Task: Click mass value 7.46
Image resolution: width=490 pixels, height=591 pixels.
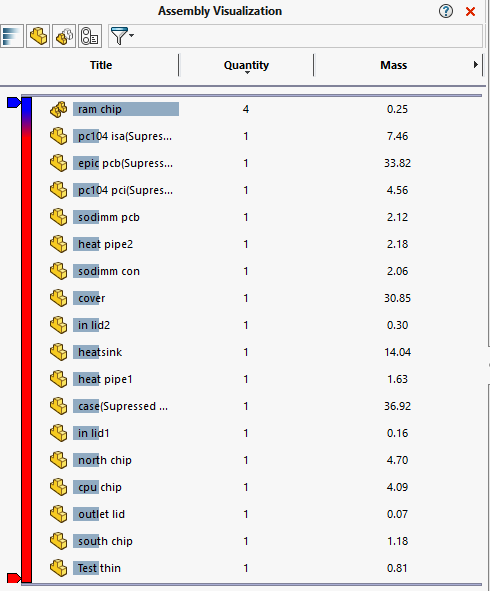Action: coord(397,136)
